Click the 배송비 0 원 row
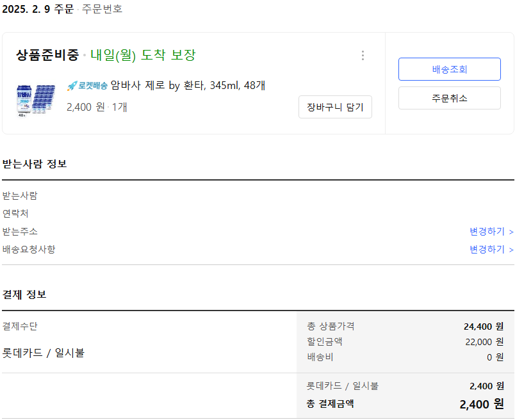 (x=405, y=357)
